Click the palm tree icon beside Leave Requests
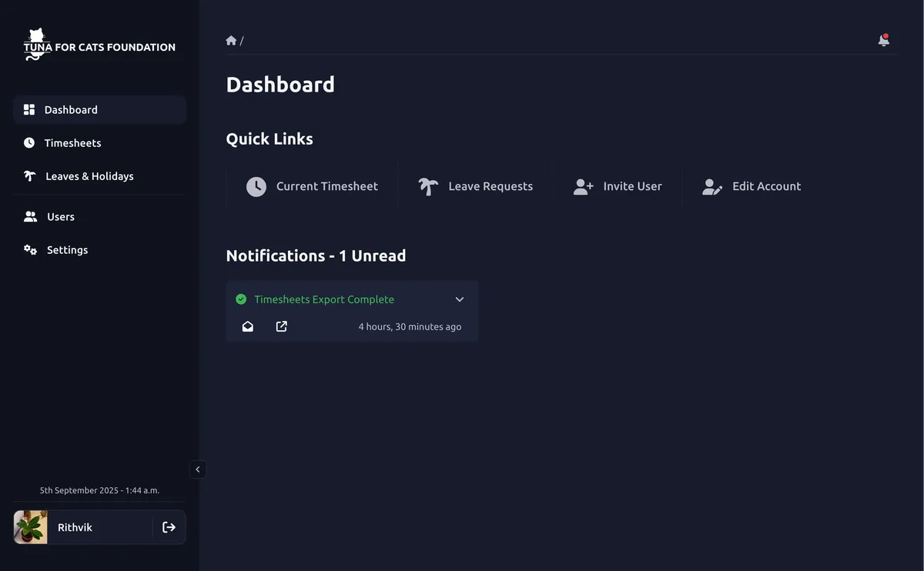Image resolution: width=924 pixels, height=571 pixels. pyautogui.click(x=428, y=185)
